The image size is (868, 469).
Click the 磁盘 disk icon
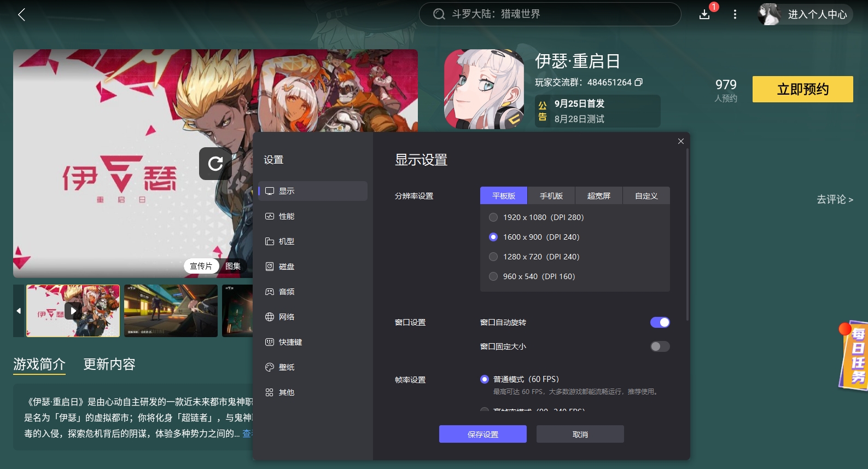270,267
